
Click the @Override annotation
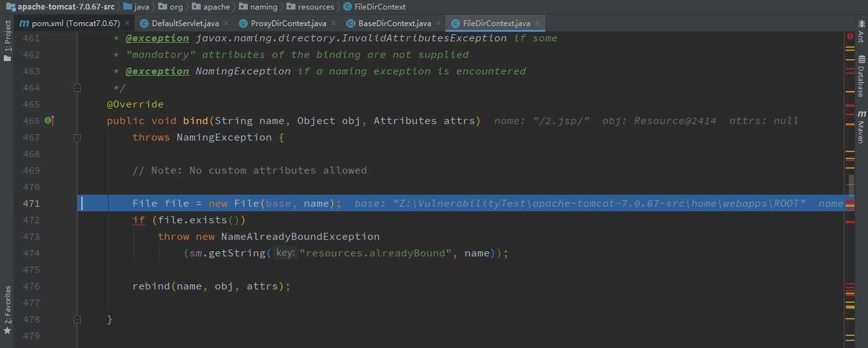135,104
